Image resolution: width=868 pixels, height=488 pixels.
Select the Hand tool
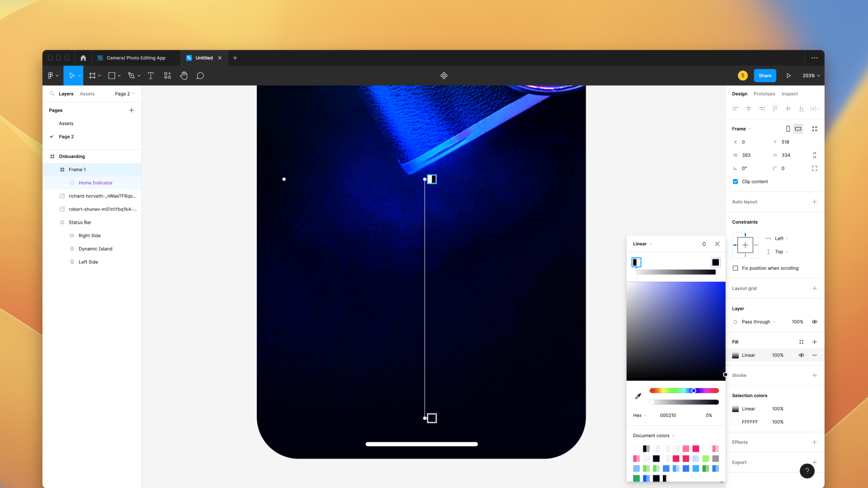click(x=184, y=75)
